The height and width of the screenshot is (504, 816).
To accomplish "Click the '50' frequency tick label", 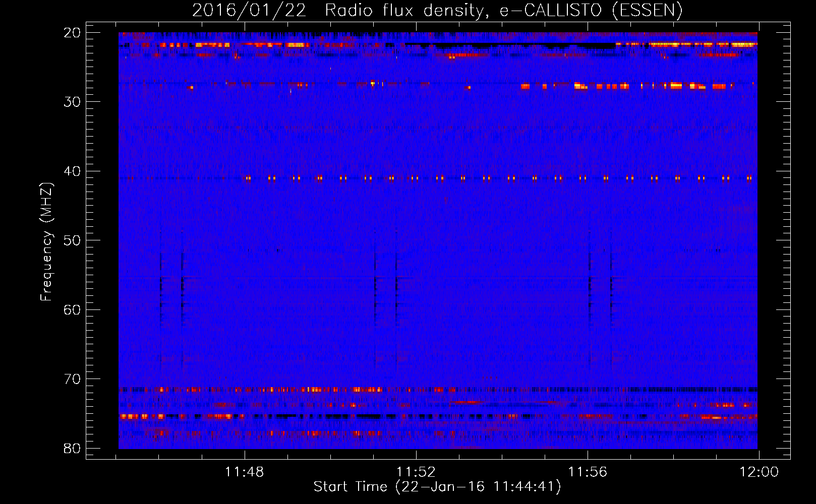I will click(72, 240).
